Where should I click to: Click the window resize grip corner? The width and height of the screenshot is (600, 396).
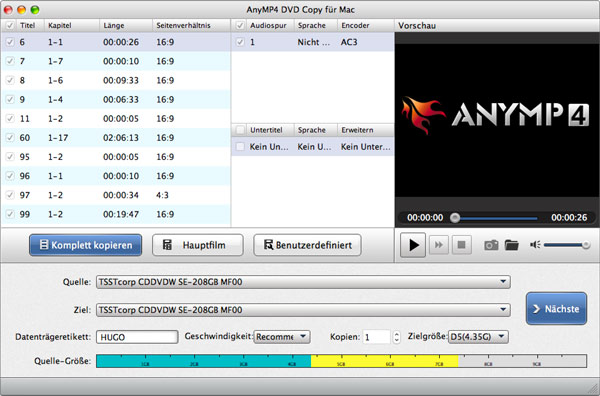593,388
